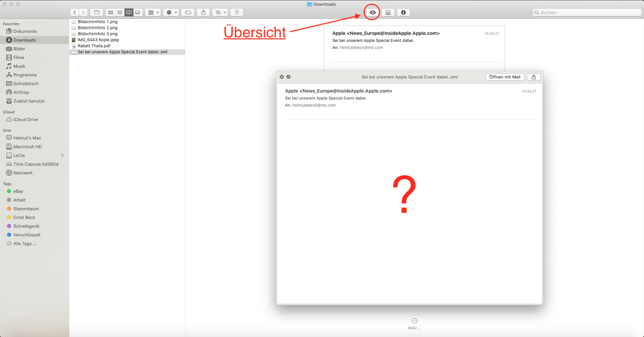Select file Bildschirmfoto 3.png
Image resolution: width=644 pixels, height=337 pixels.
coord(127,34)
